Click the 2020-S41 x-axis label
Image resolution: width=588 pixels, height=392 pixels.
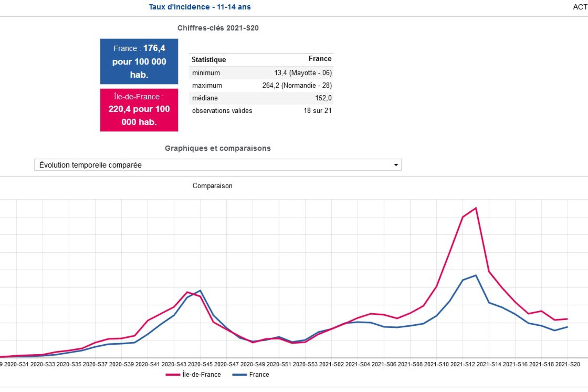pyautogui.click(x=148, y=364)
